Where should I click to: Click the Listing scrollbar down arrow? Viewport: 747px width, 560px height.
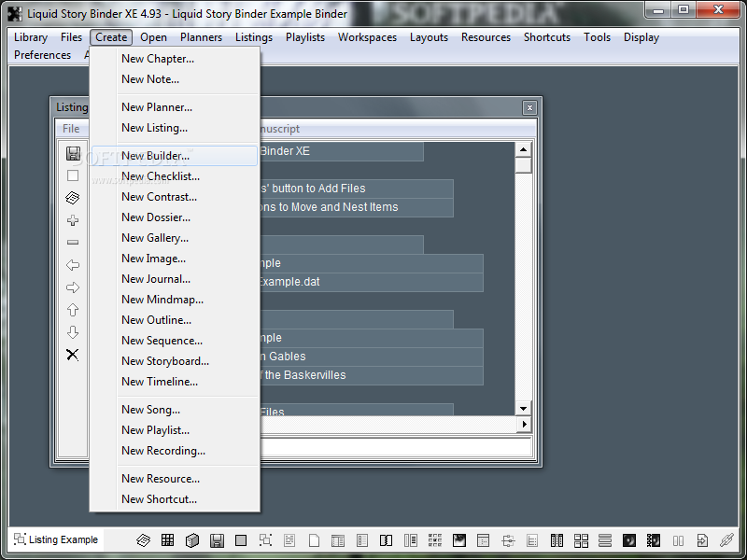click(523, 408)
